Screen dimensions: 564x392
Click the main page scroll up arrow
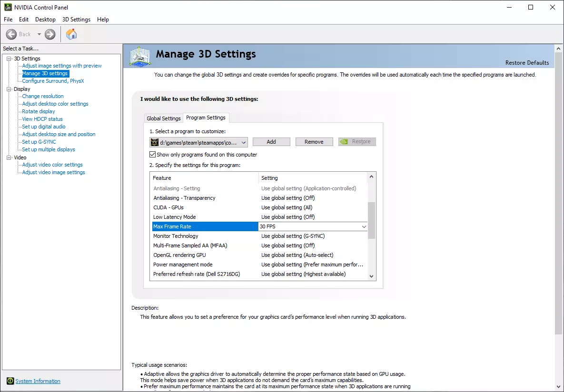click(x=558, y=49)
